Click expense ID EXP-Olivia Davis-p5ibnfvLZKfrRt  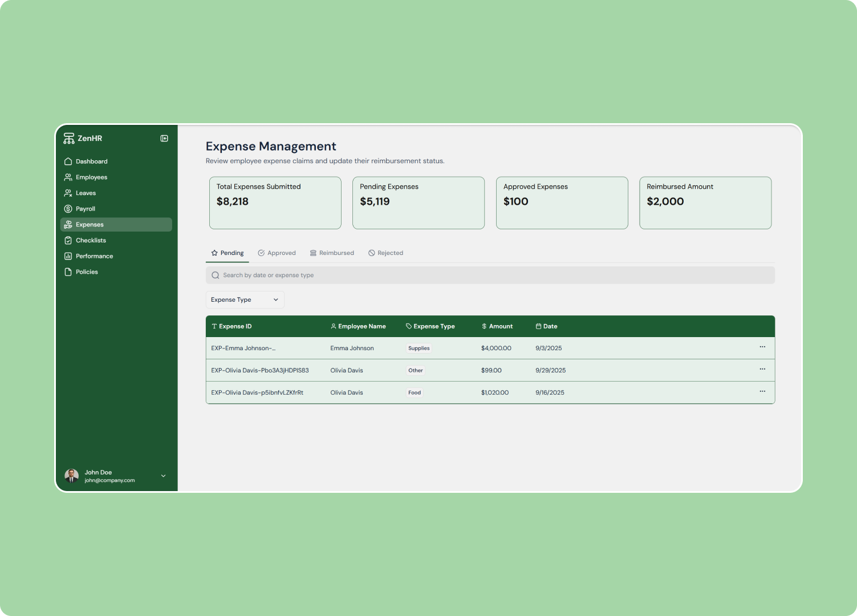pyautogui.click(x=257, y=393)
